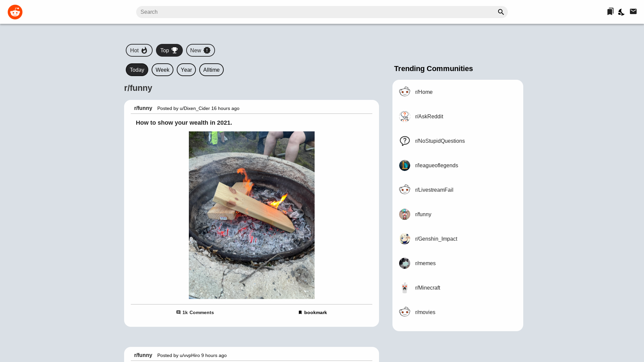Image resolution: width=644 pixels, height=362 pixels.
Task: Open the bookmarks icon in top bar
Action: coord(610,11)
